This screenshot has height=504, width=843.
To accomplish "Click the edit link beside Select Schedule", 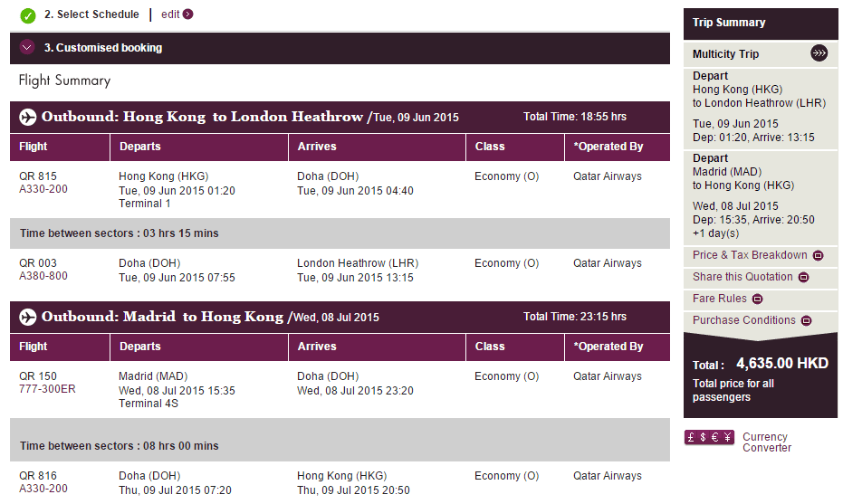I will point(170,14).
